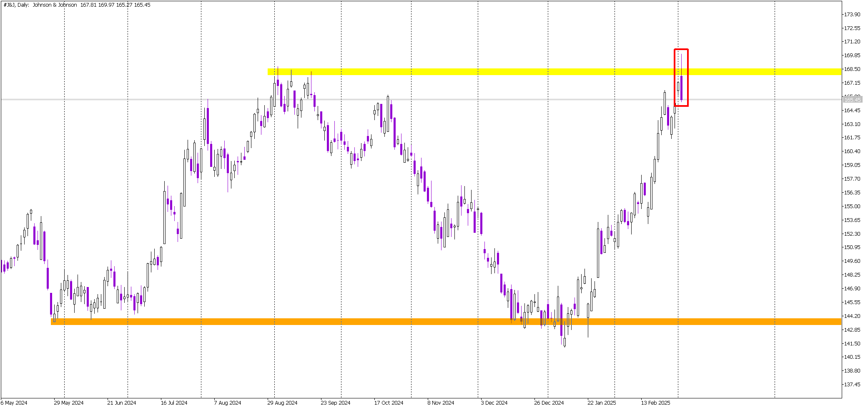Click the current price label 165.45
The image size is (868, 408).
click(852, 100)
